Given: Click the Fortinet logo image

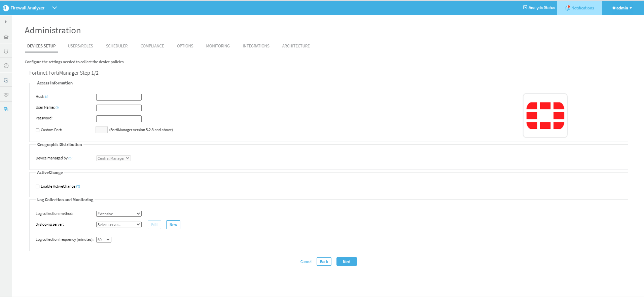Looking at the screenshot, I should (545, 116).
